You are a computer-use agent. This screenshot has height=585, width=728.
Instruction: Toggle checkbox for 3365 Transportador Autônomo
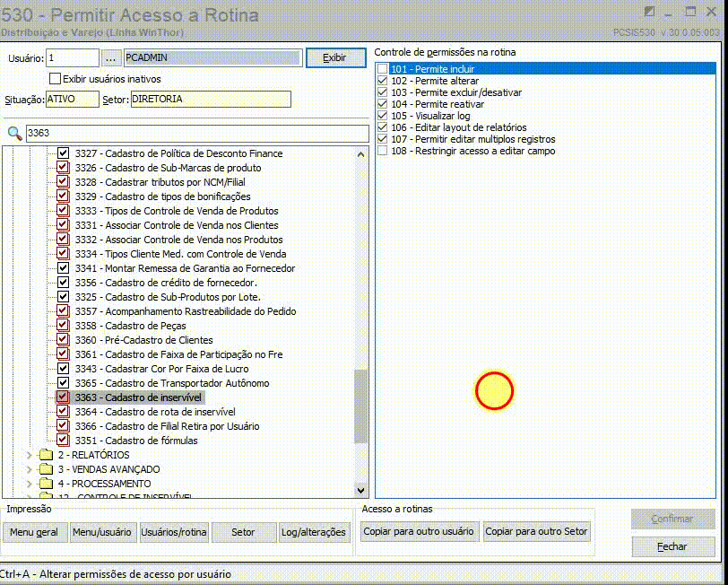tap(63, 383)
